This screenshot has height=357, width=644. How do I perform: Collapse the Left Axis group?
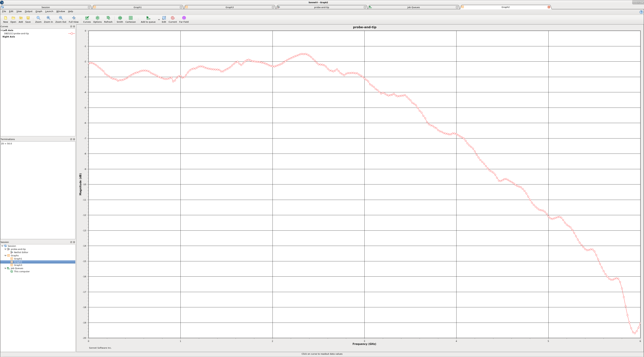click(1, 30)
